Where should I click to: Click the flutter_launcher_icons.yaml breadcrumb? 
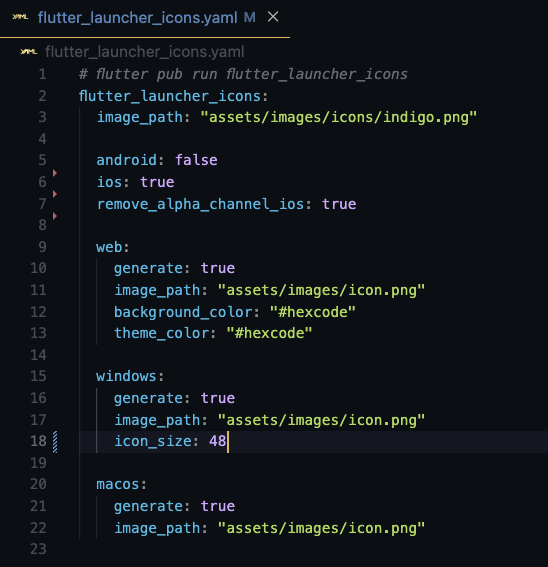click(x=145, y=52)
